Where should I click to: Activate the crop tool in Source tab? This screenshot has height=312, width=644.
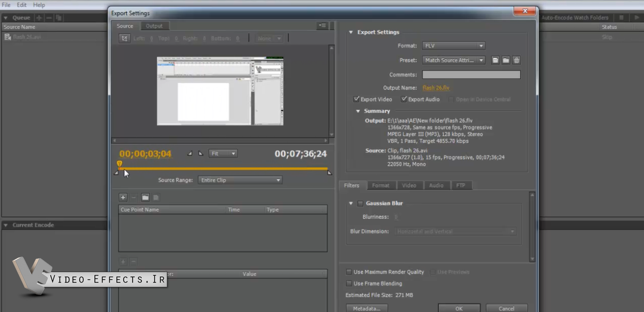124,38
